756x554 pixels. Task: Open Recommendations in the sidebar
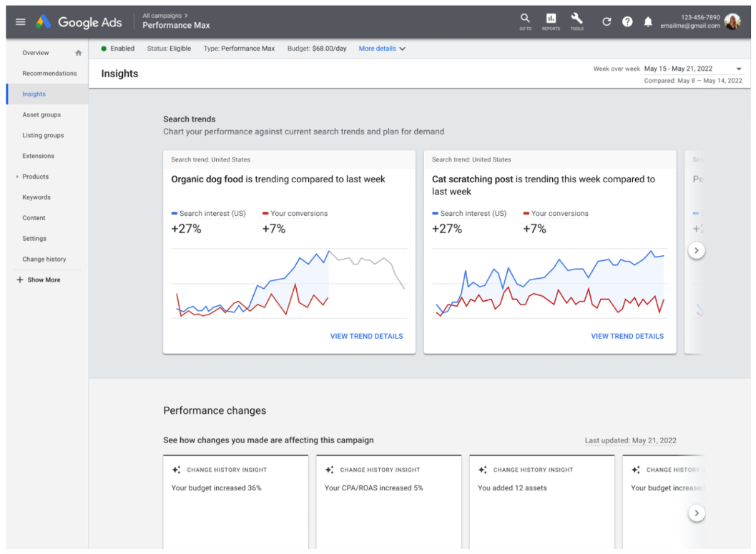tap(49, 74)
